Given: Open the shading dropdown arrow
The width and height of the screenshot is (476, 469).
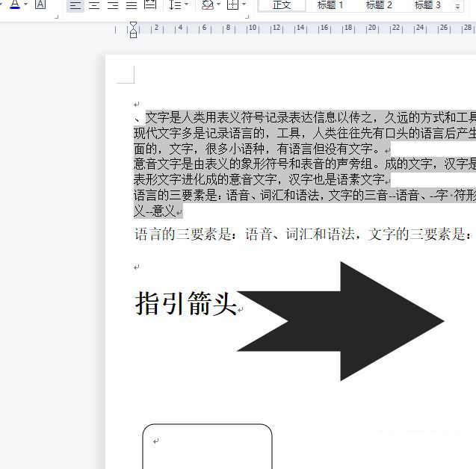Looking at the screenshot, I should (x=218, y=4).
